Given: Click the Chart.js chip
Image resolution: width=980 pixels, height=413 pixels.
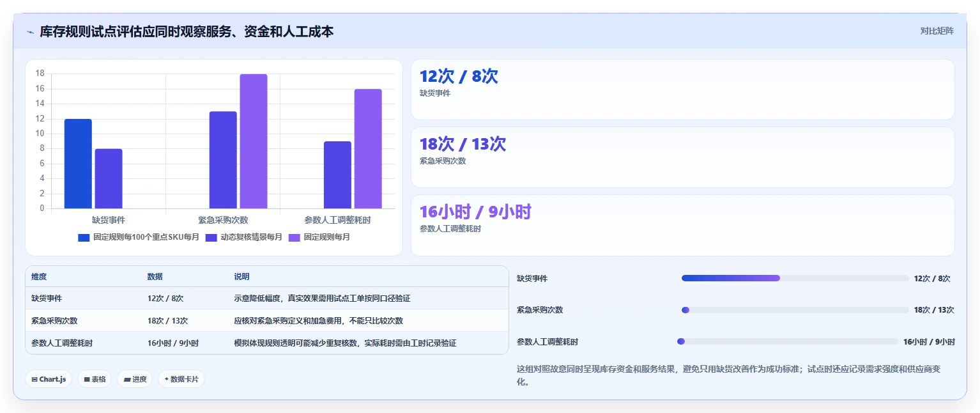Looking at the screenshot, I should coord(49,379).
